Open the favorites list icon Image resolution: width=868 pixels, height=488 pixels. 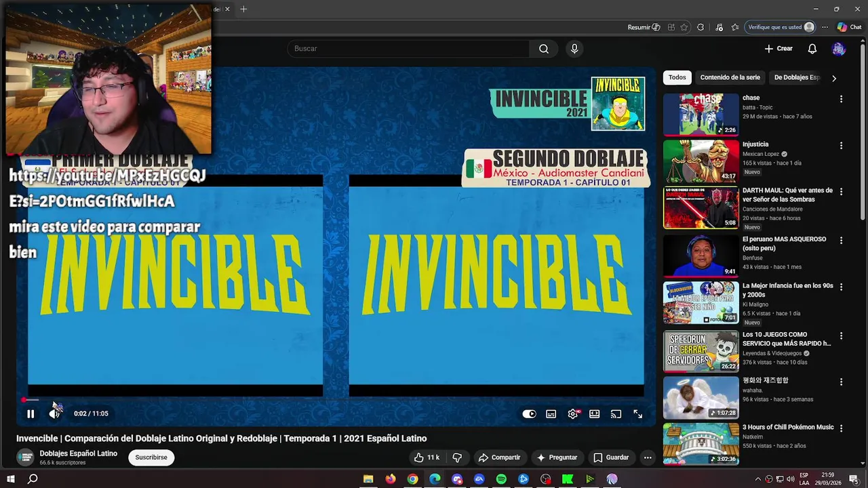pos(735,27)
